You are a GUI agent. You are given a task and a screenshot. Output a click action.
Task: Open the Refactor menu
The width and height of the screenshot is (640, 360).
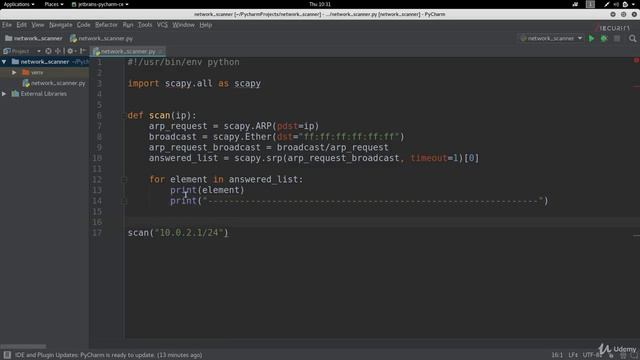106,25
